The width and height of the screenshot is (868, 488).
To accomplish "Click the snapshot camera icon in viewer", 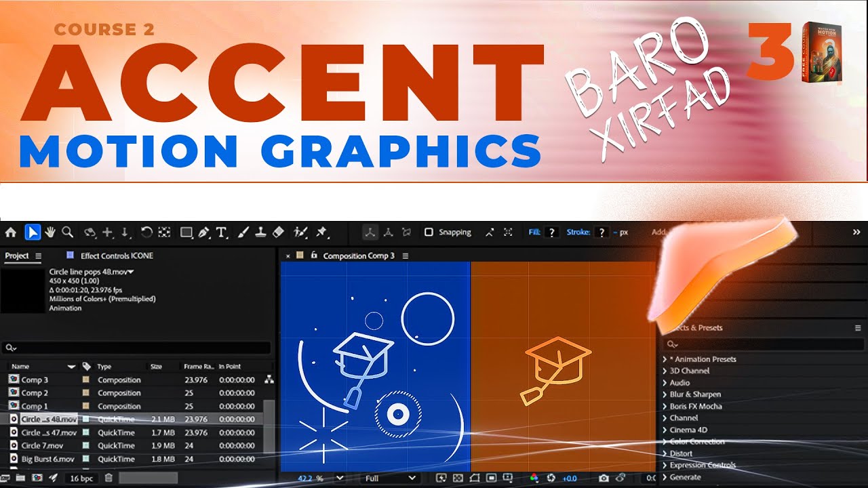I will 604,478.
